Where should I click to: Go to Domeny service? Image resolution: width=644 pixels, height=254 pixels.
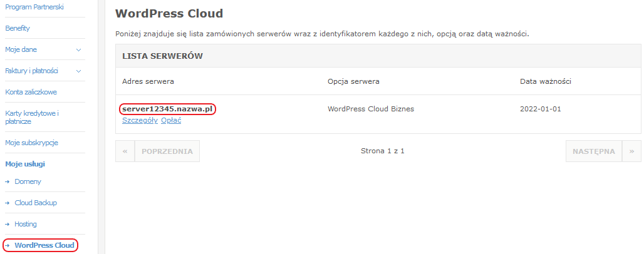[28, 181]
